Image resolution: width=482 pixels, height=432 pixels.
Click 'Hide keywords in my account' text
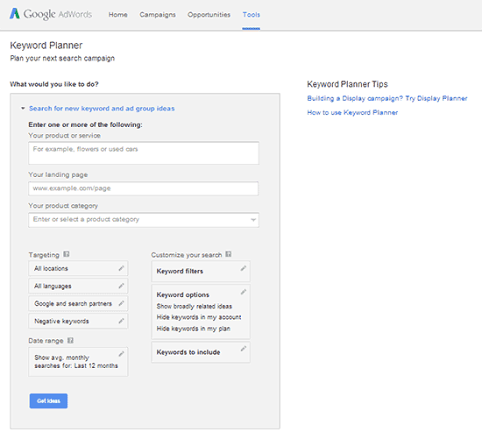click(x=199, y=317)
